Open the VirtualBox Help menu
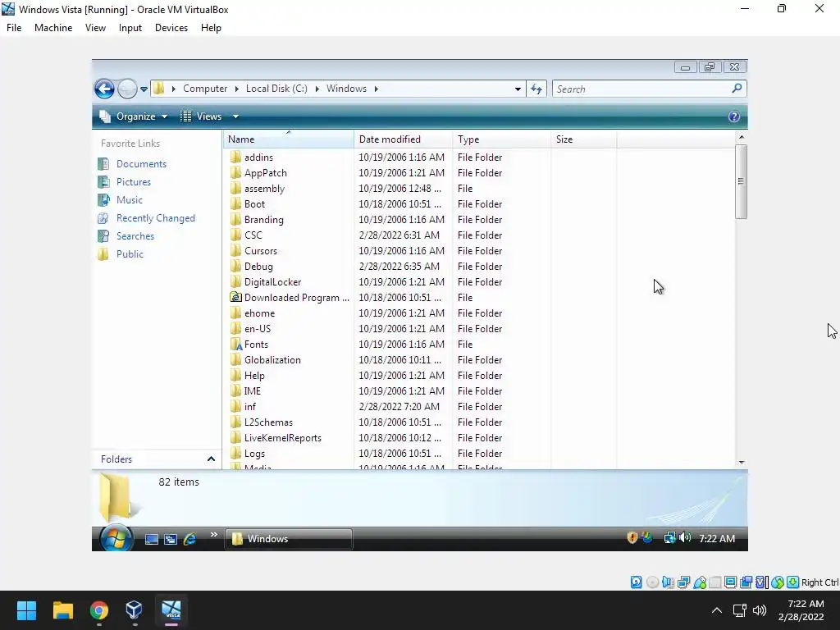Viewport: 840px width, 630px height. click(211, 28)
